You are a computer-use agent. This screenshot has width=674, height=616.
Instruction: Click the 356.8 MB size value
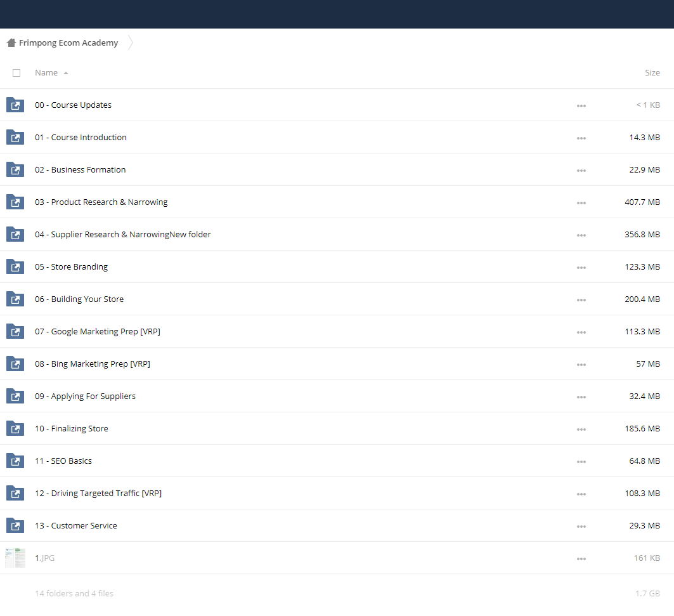[642, 235]
